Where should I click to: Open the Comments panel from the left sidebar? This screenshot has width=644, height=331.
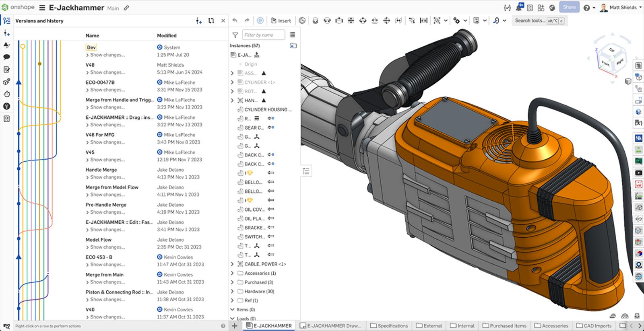[6, 57]
